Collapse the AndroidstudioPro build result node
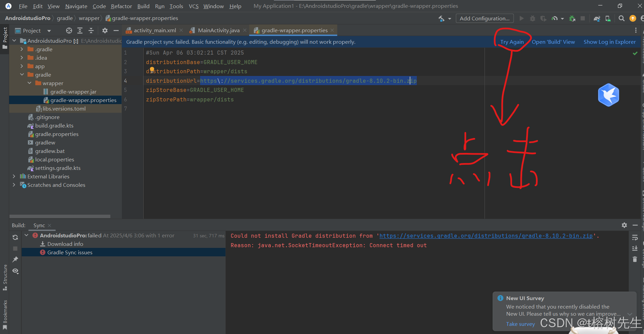The height and width of the screenshot is (334, 644). tap(26, 235)
